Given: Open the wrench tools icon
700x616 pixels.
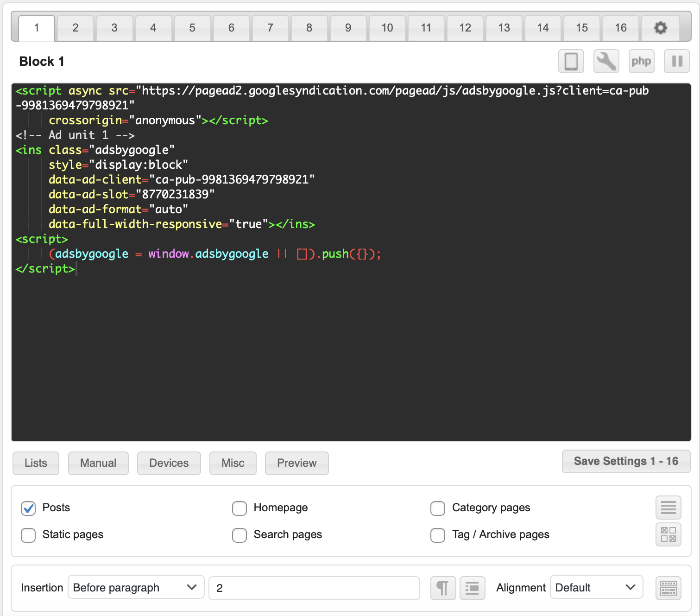Looking at the screenshot, I should point(606,61).
